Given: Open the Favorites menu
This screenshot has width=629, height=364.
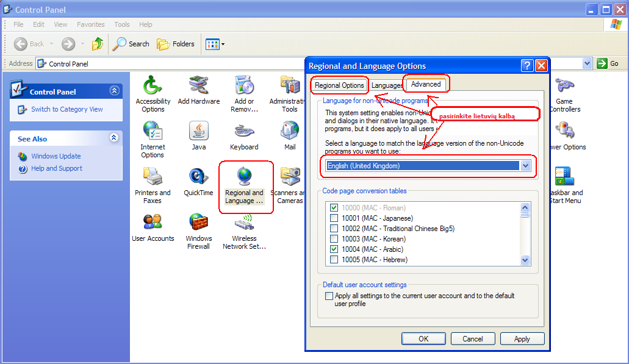Looking at the screenshot, I should [90, 24].
